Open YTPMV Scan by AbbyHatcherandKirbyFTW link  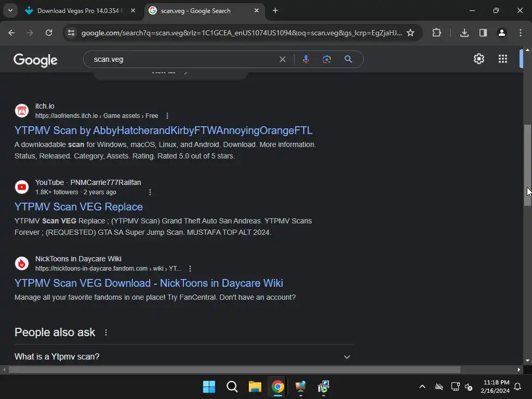tap(164, 130)
